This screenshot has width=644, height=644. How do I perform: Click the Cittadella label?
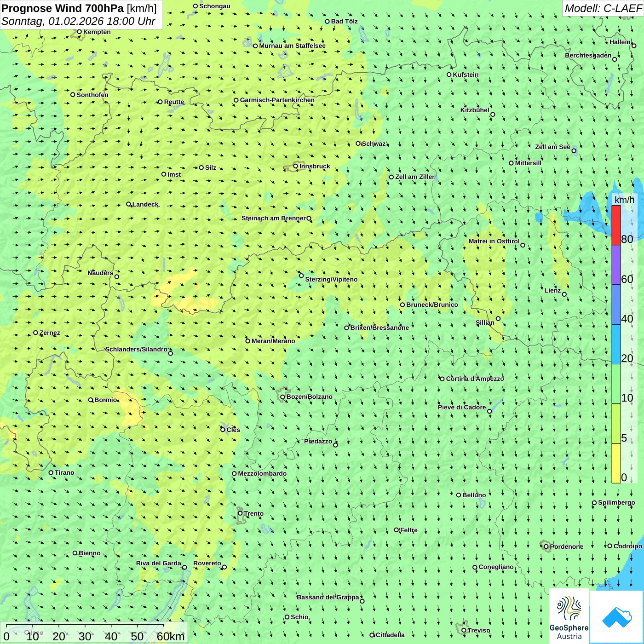(x=390, y=635)
